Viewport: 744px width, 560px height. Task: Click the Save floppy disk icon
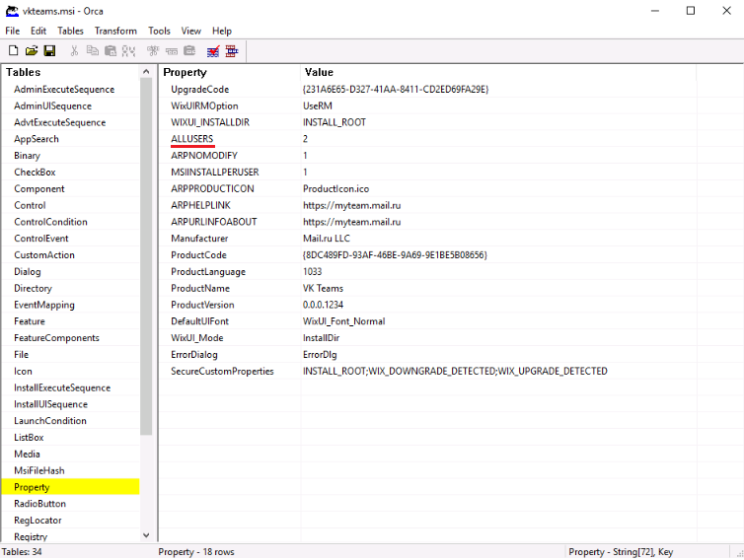(x=48, y=50)
